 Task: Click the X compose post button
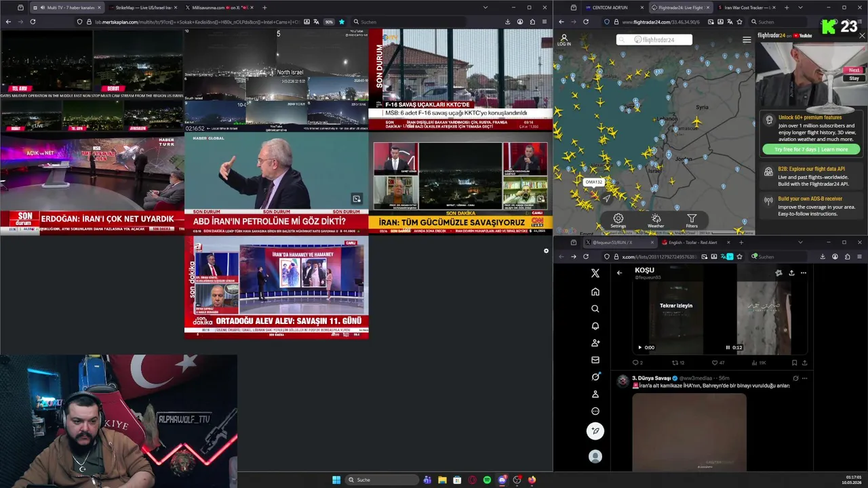595,430
